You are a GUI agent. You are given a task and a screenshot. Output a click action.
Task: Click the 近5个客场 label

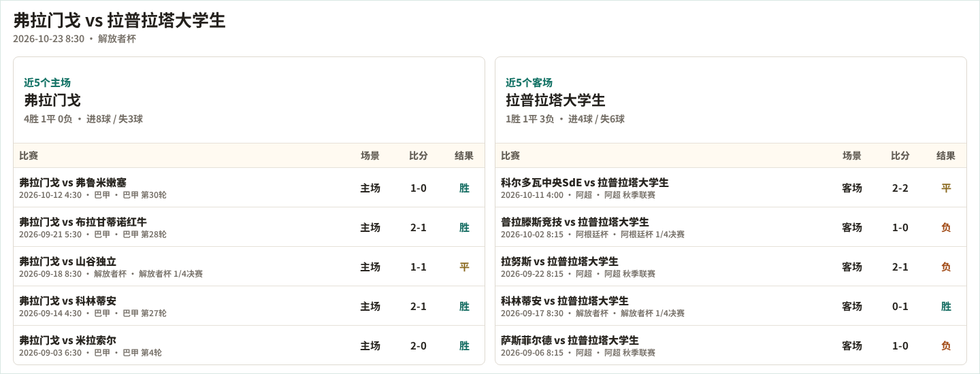[x=529, y=82]
